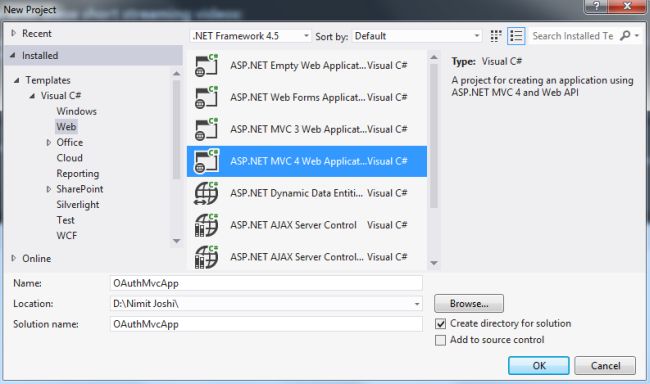
Task: Select 'ASP.NET MVC 3 Web Applicat...' text
Action: 298,129
